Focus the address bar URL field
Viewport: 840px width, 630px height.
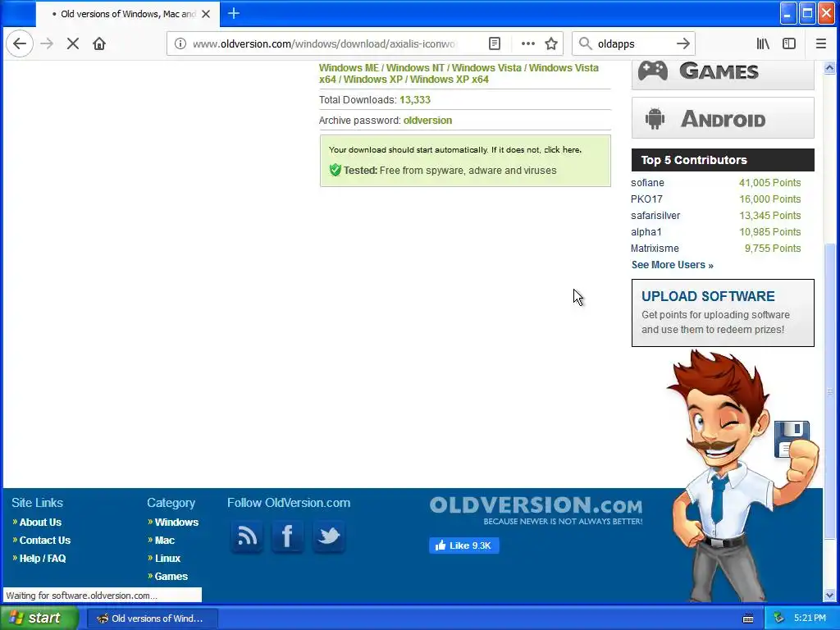323,44
